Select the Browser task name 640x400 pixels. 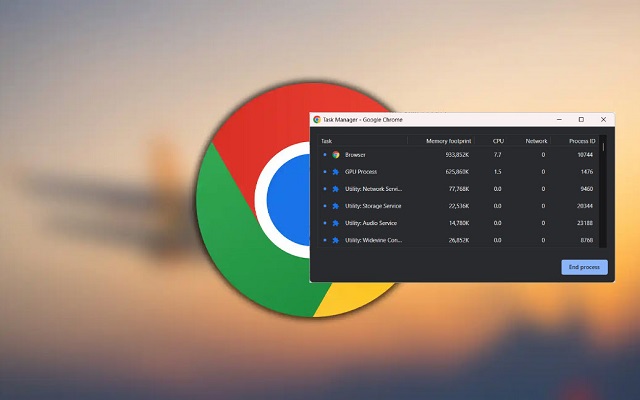point(355,155)
